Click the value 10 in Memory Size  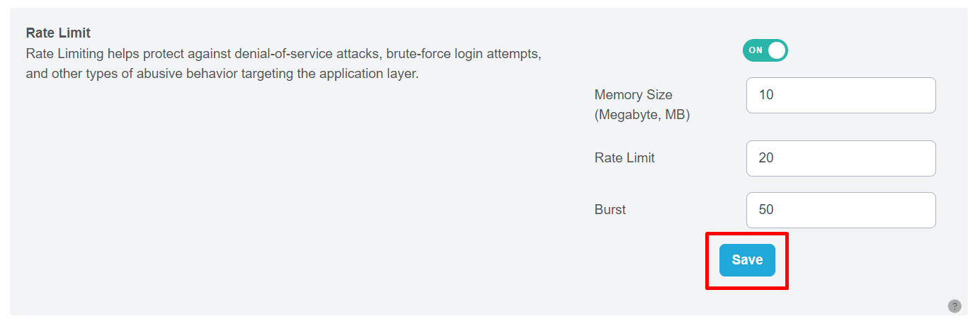click(766, 95)
